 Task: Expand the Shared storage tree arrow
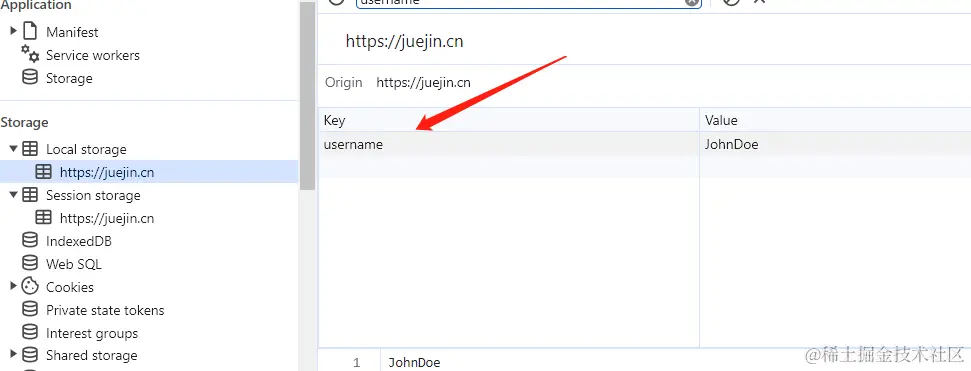pos(14,355)
